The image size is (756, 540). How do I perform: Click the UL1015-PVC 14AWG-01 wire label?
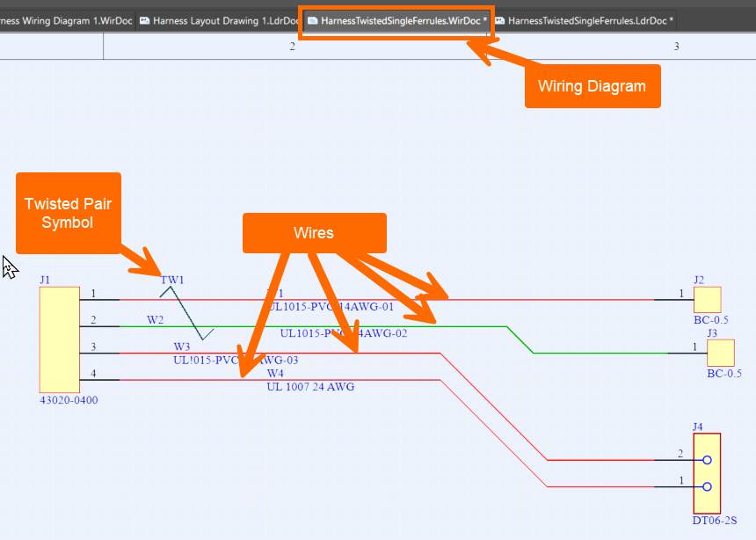(331, 306)
